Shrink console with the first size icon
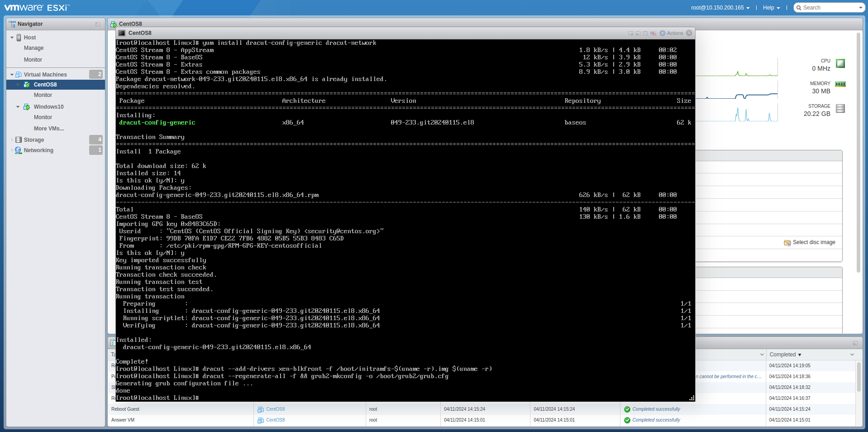The image size is (868, 432). click(631, 34)
